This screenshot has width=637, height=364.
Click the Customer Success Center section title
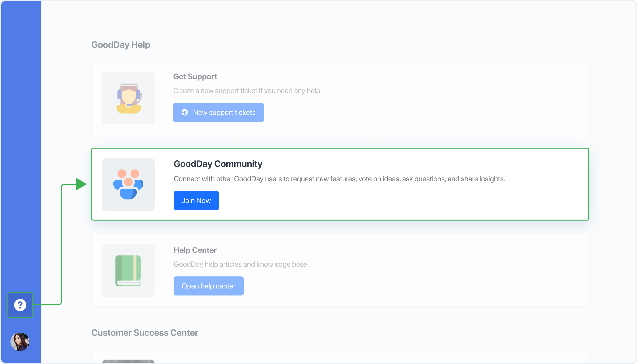(144, 333)
